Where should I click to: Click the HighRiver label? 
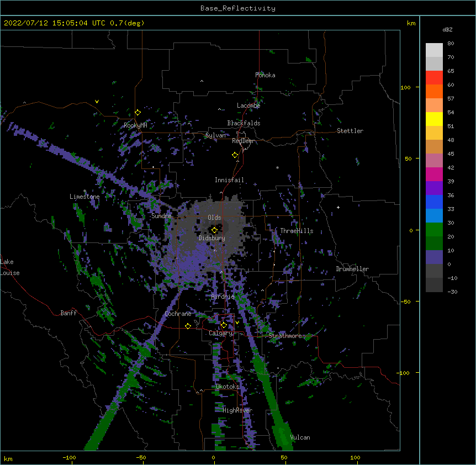click(237, 410)
